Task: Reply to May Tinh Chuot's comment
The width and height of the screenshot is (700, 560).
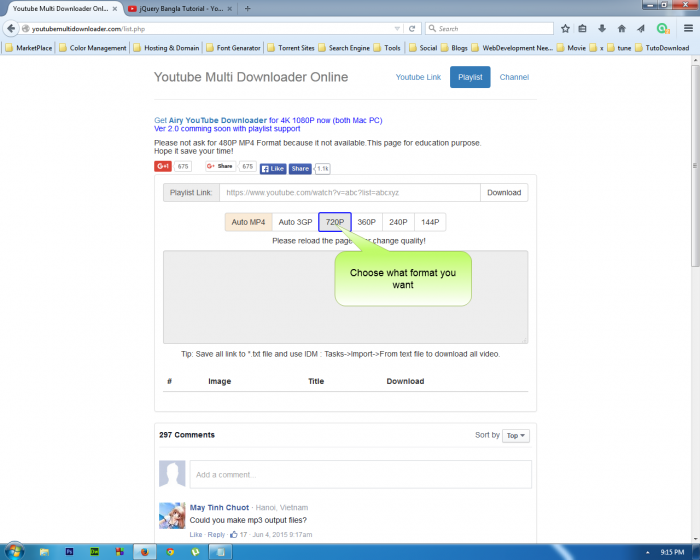Action: coord(216,535)
